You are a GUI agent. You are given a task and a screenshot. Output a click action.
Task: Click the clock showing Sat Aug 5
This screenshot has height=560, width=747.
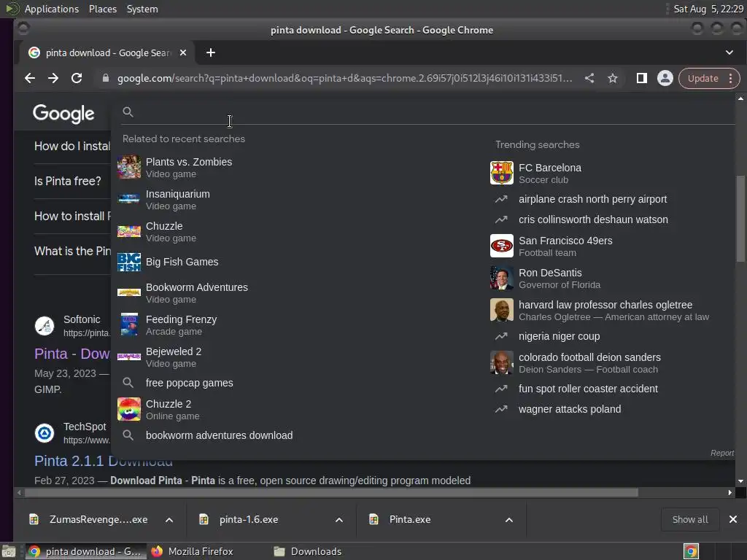(x=708, y=9)
